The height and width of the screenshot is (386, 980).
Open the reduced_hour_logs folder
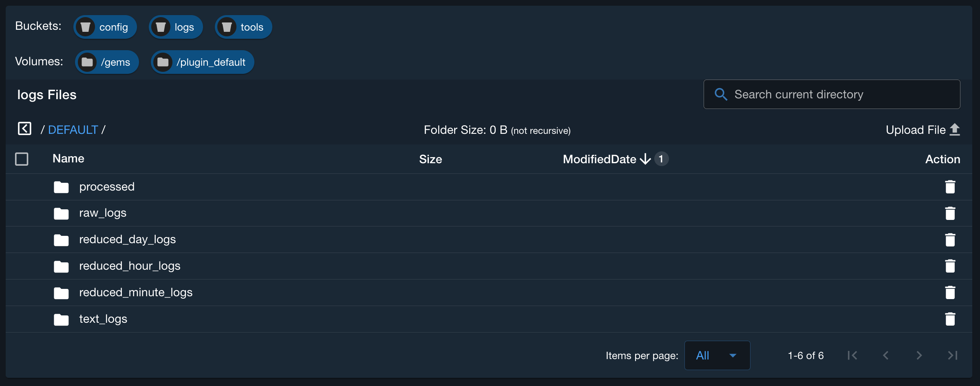(130, 266)
